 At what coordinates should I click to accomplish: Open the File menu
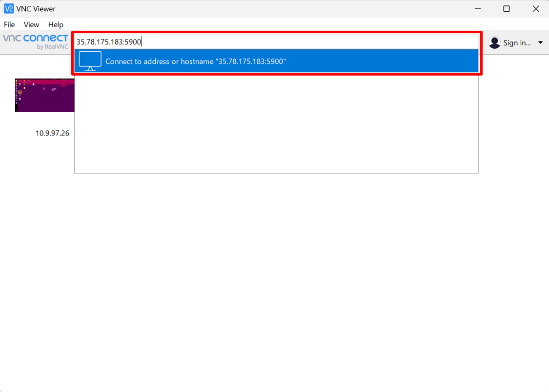[x=9, y=24]
